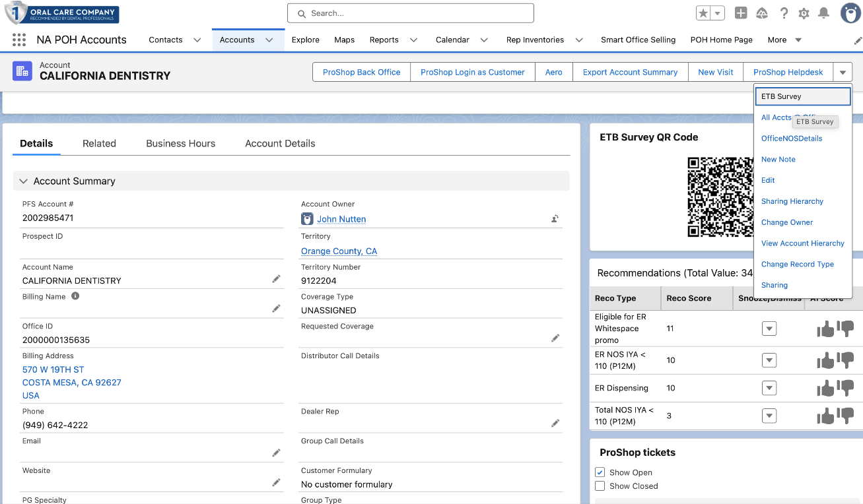The height and width of the screenshot is (504, 863).
Task: Switch to the Business Hours tab
Action: (x=181, y=143)
